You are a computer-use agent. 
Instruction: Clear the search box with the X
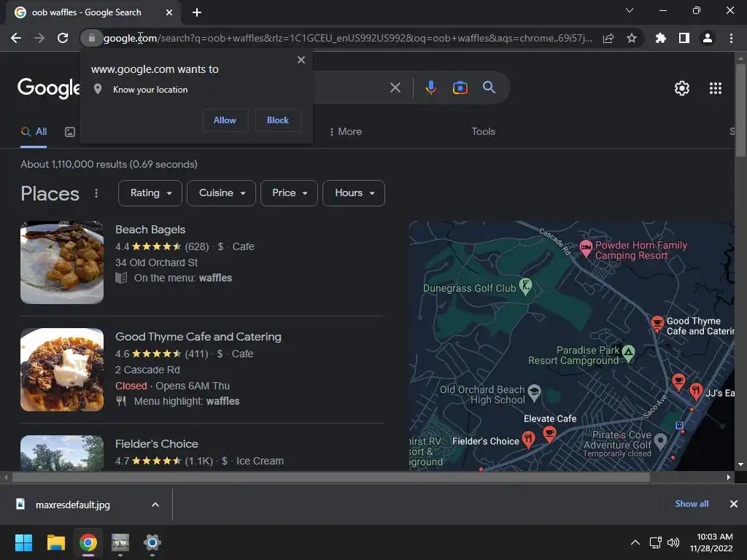pyautogui.click(x=395, y=87)
